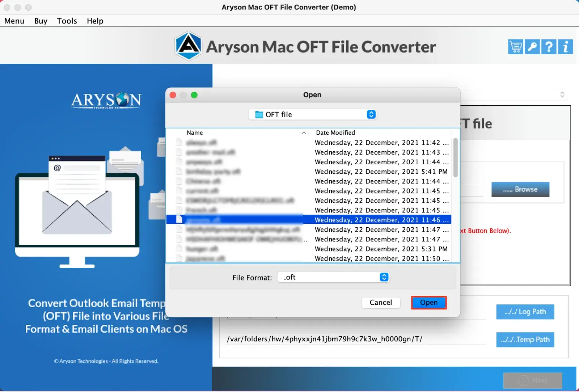Click the highlighted Open button
The image size is (579, 392).
click(x=429, y=303)
